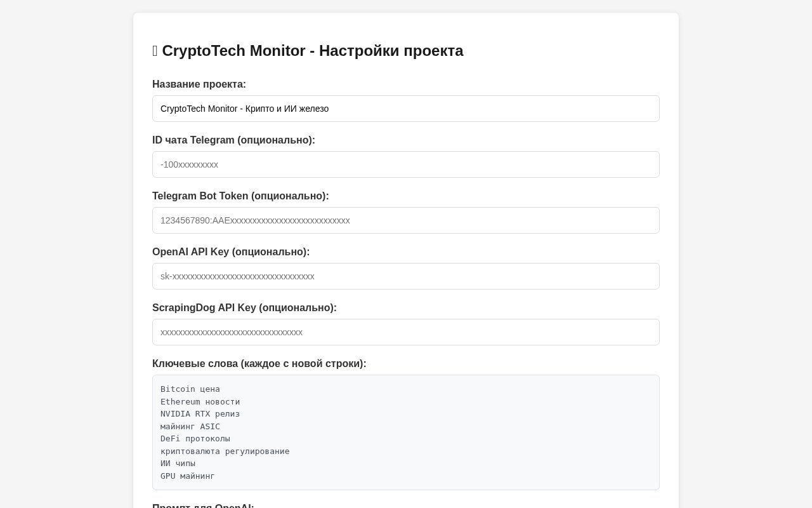Click the ScrapingDog API Key input field
This screenshot has height=508, width=812.
click(406, 332)
